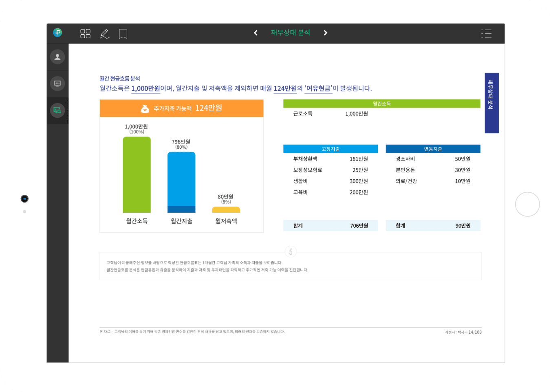Go to next page with right chevron
The height and width of the screenshot is (392, 551).
click(325, 33)
